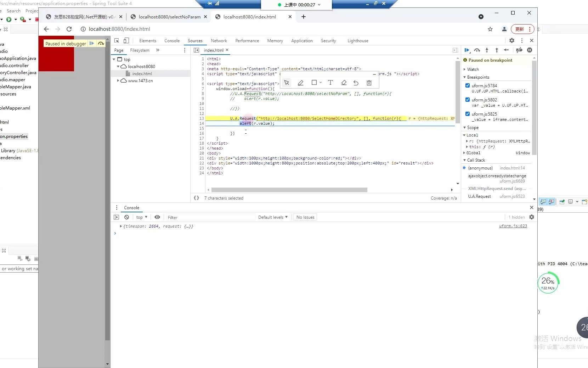Select the text tool in annotation toolbar
The image size is (588, 368).
coord(330,83)
